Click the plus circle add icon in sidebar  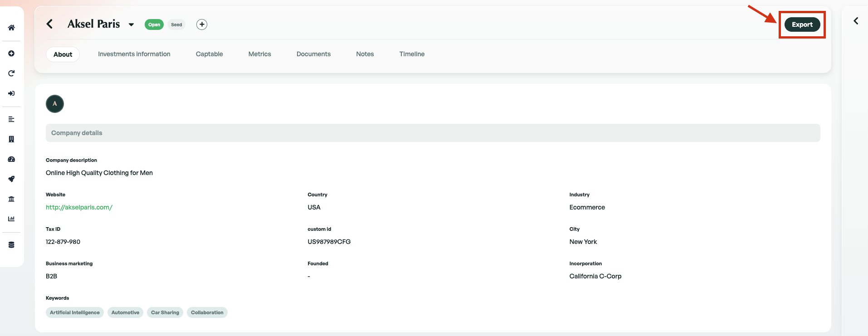[11, 54]
